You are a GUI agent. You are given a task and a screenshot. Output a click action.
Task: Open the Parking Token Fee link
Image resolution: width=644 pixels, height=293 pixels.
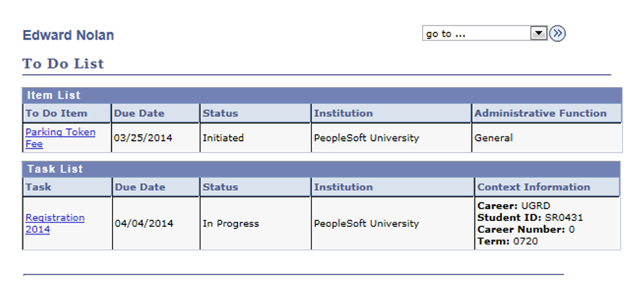[x=60, y=138]
